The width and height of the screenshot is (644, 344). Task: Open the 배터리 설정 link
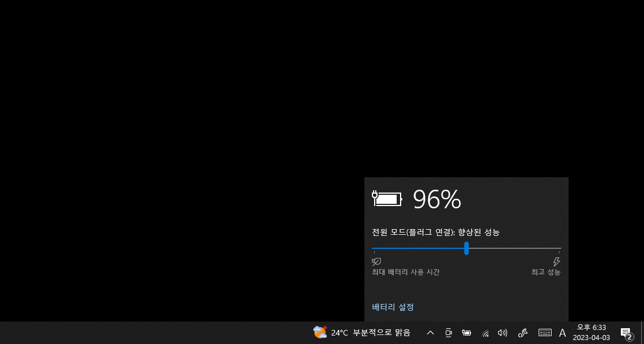click(393, 307)
